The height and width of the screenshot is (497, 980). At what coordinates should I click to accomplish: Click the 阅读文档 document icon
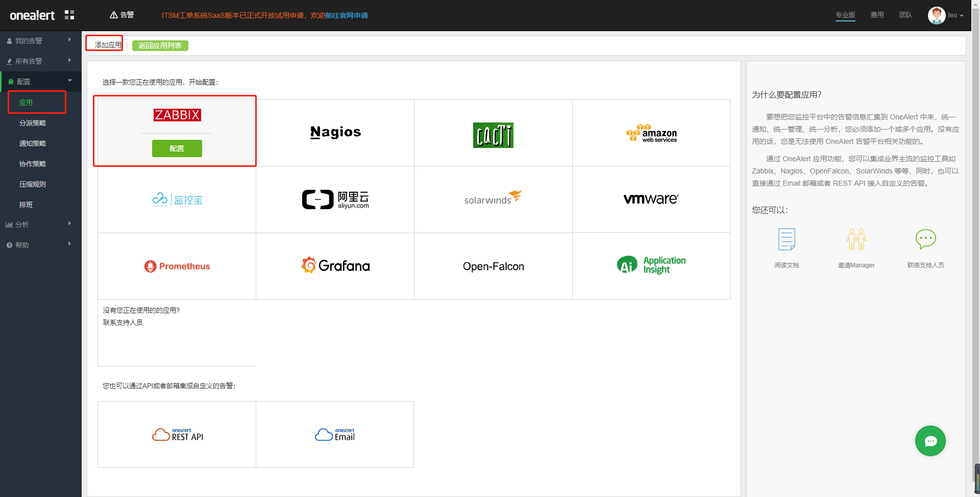787,239
